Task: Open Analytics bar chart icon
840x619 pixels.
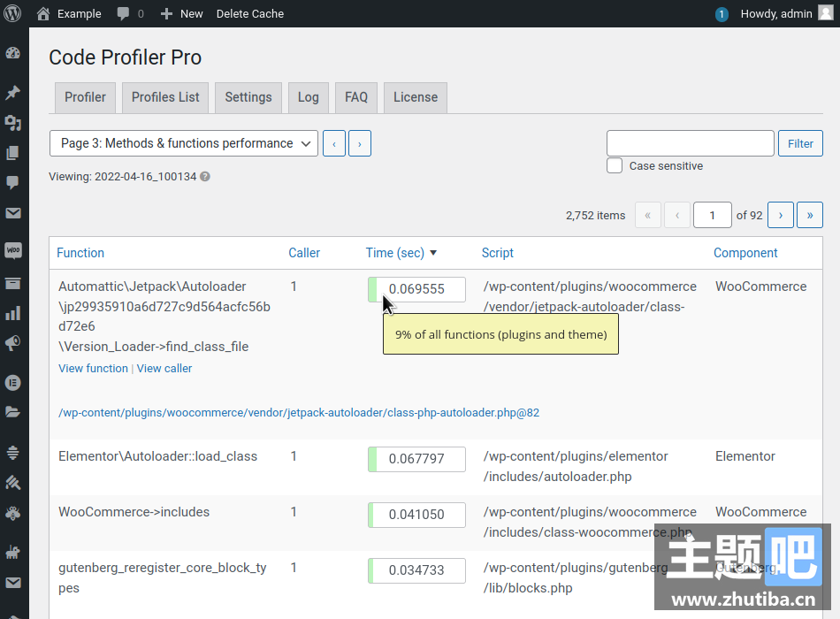Action: 13,313
